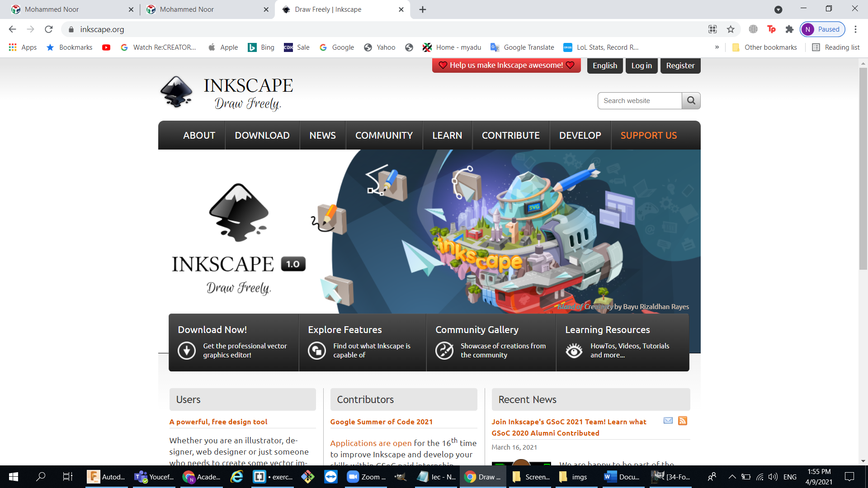The image size is (868, 488).
Task: Click the Download Now arrow icon
Action: (x=186, y=350)
